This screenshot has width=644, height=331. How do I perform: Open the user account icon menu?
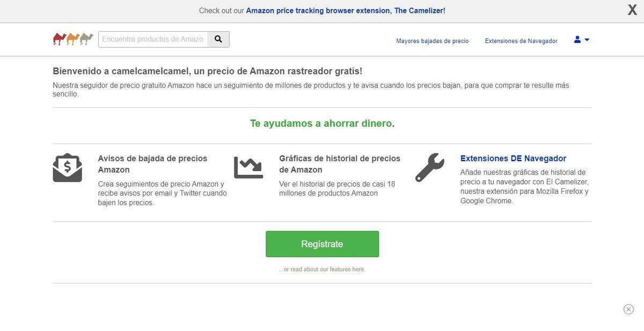pos(577,40)
